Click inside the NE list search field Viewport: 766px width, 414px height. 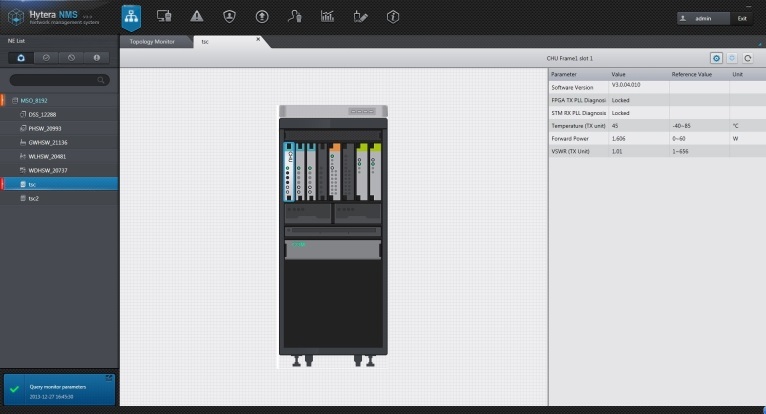point(59,80)
